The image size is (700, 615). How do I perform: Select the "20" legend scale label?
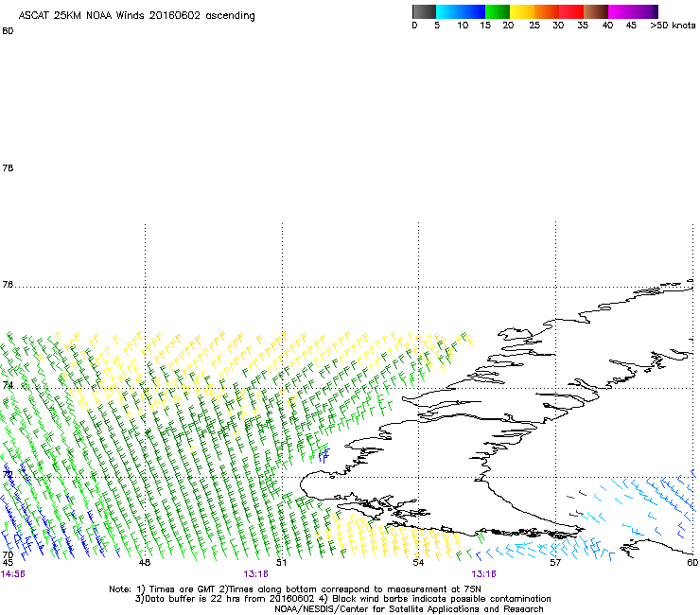(x=508, y=26)
